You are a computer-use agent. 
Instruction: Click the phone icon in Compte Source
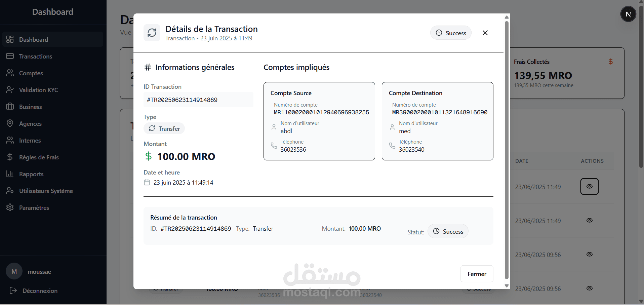[x=274, y=146]
